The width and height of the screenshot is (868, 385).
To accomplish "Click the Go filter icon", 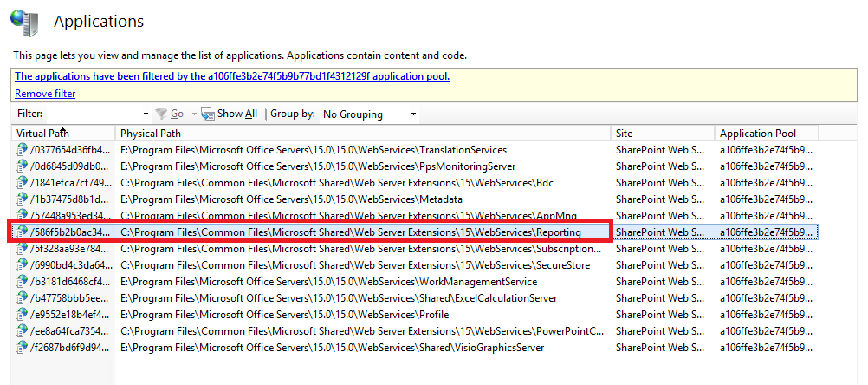I will point(161,114).
